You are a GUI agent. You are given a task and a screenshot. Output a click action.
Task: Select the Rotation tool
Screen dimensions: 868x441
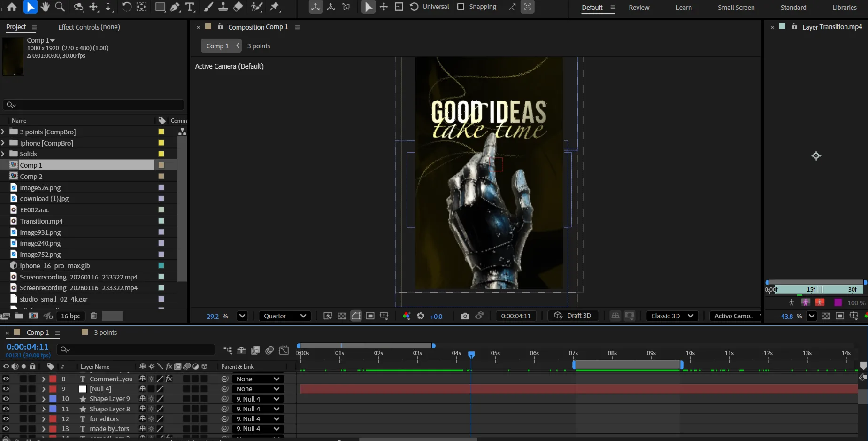[126, 7]
